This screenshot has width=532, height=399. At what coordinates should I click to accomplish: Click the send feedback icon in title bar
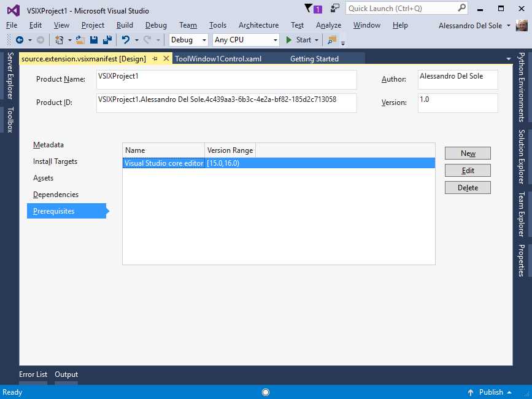click(x=334, y=8)
